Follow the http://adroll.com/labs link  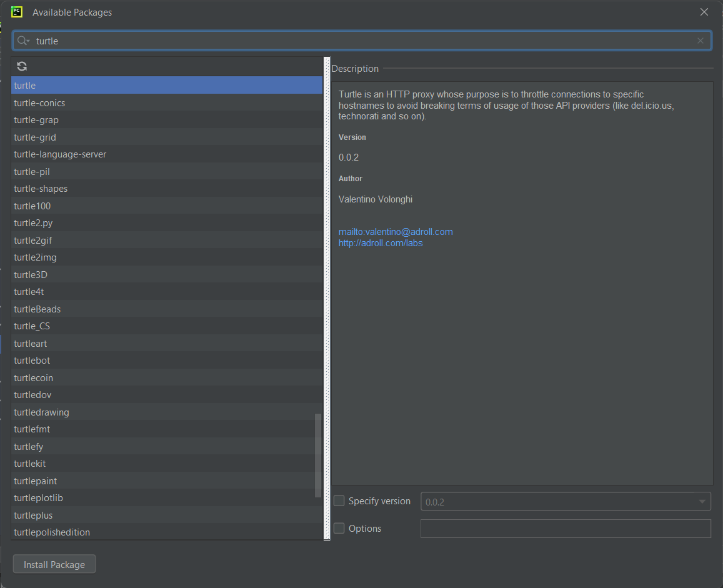tap(381, 243)
